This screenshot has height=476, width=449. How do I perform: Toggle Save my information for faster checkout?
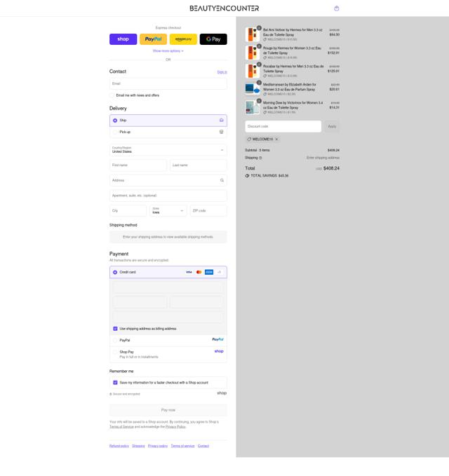coord(115,383)
